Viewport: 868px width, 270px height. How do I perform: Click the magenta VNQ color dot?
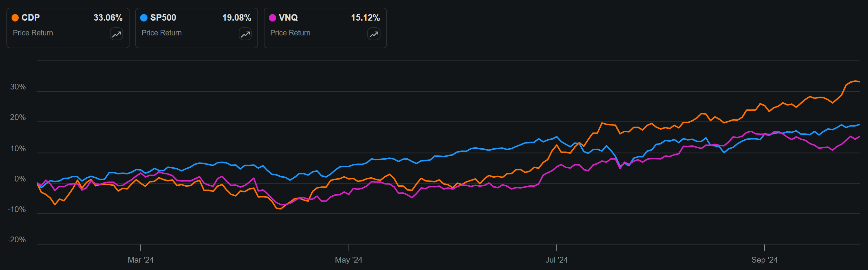pyautogui.click(x=273, y=18)
